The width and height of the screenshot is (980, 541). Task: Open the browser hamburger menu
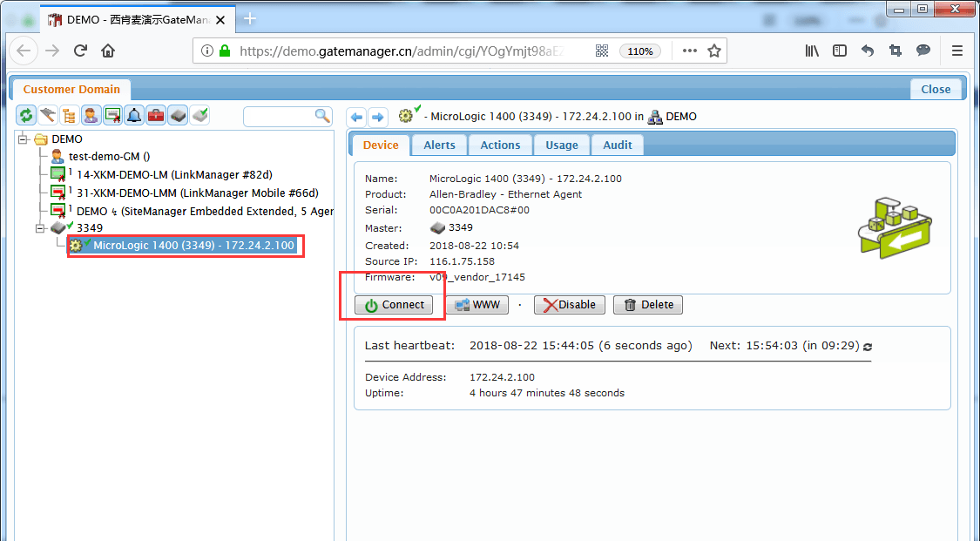click(x=956, y=51)
